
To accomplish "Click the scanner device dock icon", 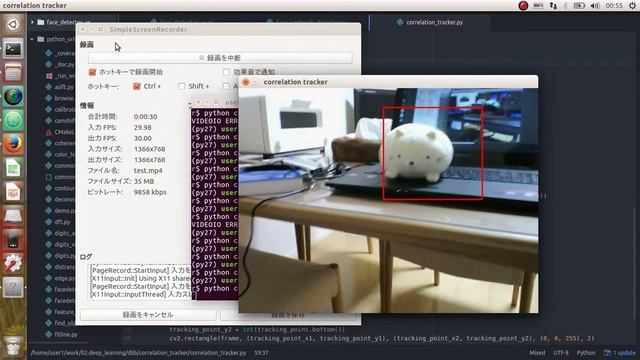I will pos(13,216).
